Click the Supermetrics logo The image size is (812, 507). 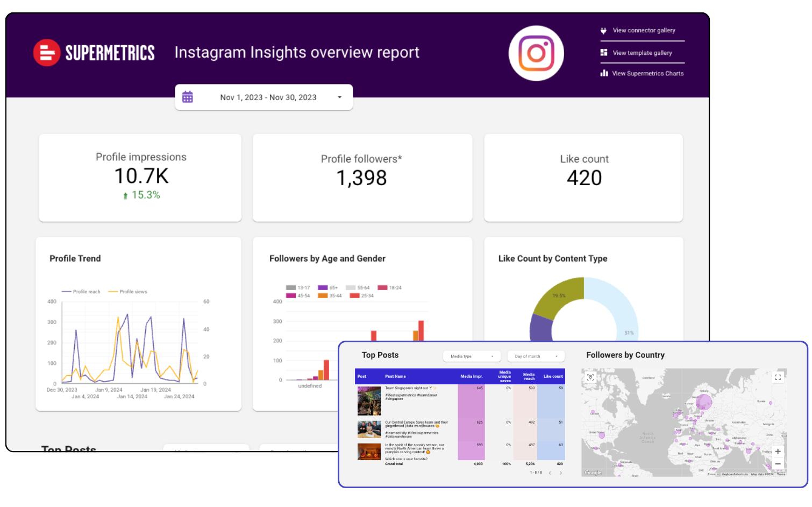click(x=94, y=53)
